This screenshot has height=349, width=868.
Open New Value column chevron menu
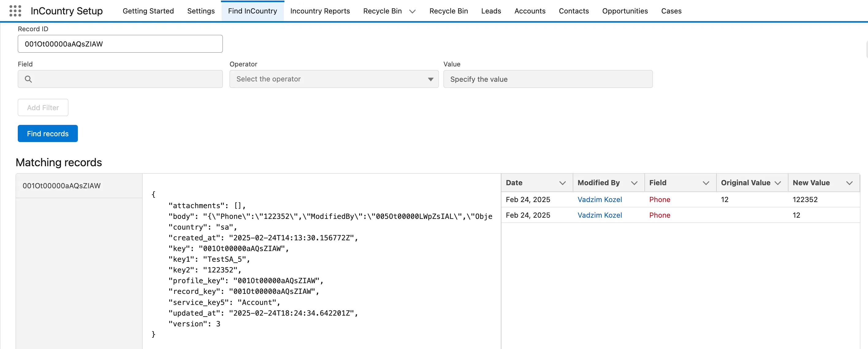[849, 183]
